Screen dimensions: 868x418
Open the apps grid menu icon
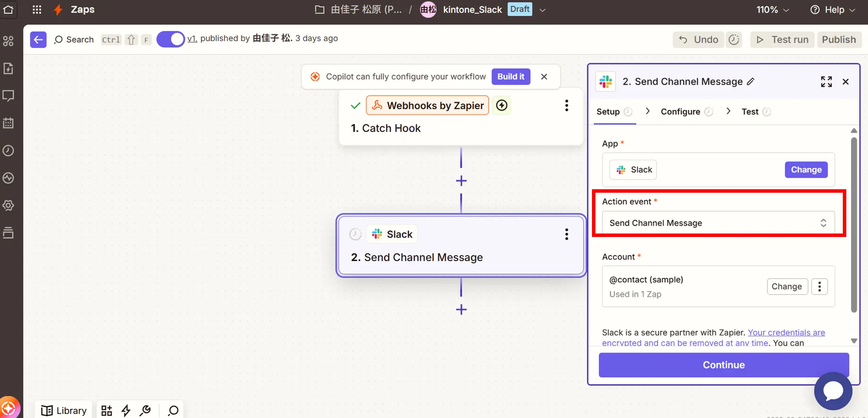point(37,10)
